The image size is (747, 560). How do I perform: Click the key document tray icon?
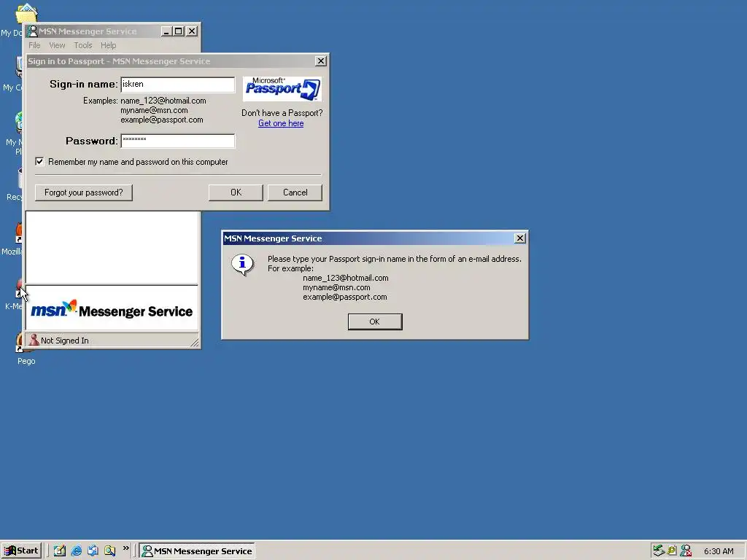click(x=672, y=551)
